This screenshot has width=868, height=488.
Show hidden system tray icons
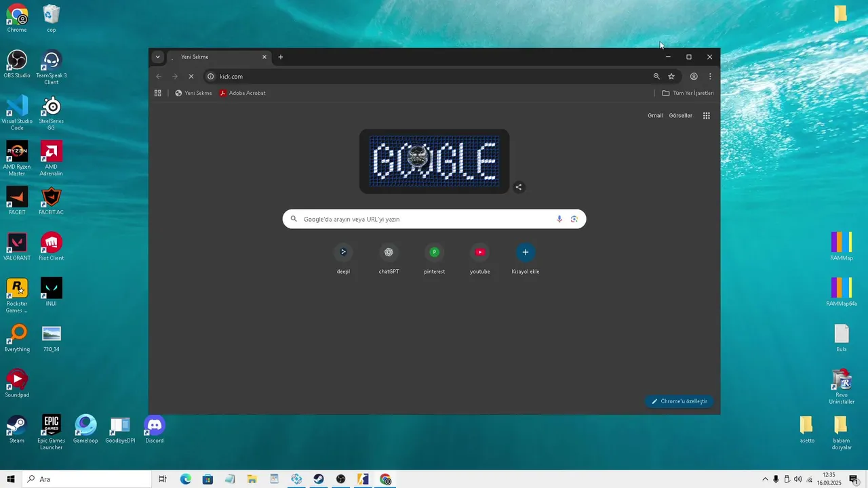pyautogui.click(x=766, y=479)
